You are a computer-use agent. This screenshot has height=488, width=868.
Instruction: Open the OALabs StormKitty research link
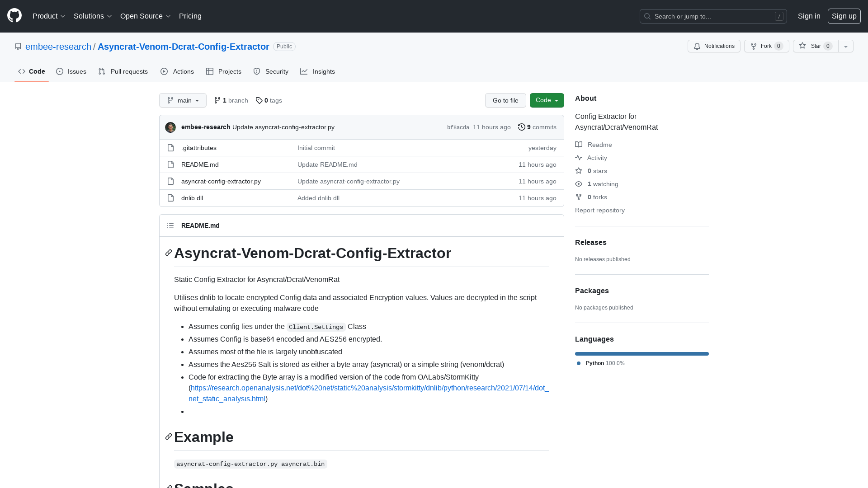368,393
